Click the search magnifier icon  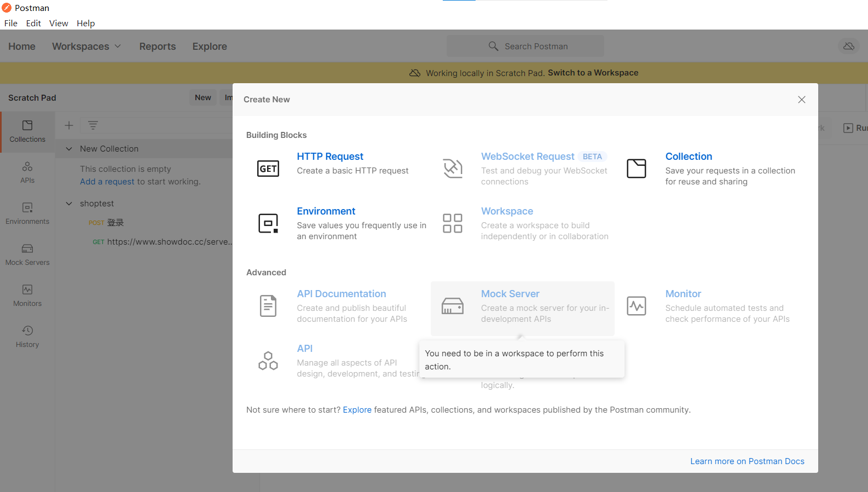(x=493, y=46)
